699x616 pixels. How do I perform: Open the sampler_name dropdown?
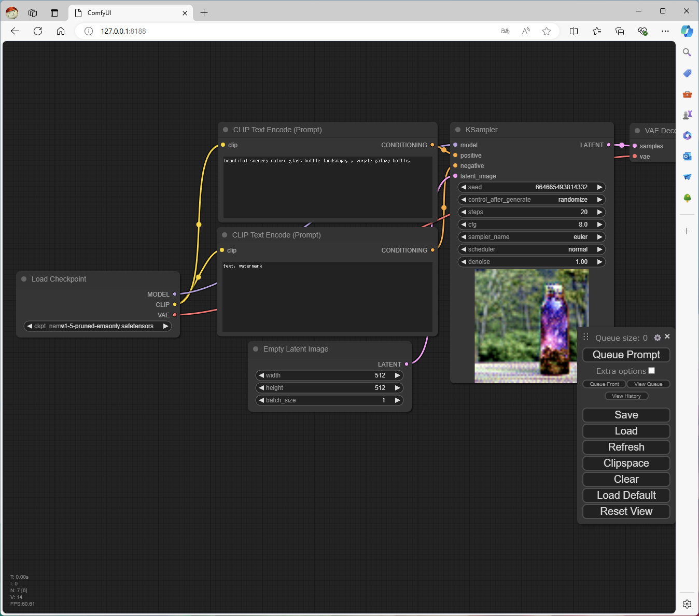tap(532, 237)
